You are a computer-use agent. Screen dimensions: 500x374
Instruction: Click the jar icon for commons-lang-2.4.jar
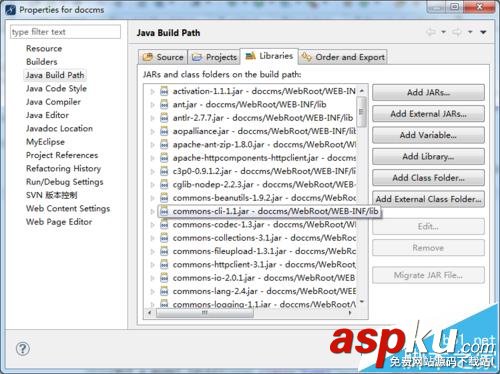point(164,291)
